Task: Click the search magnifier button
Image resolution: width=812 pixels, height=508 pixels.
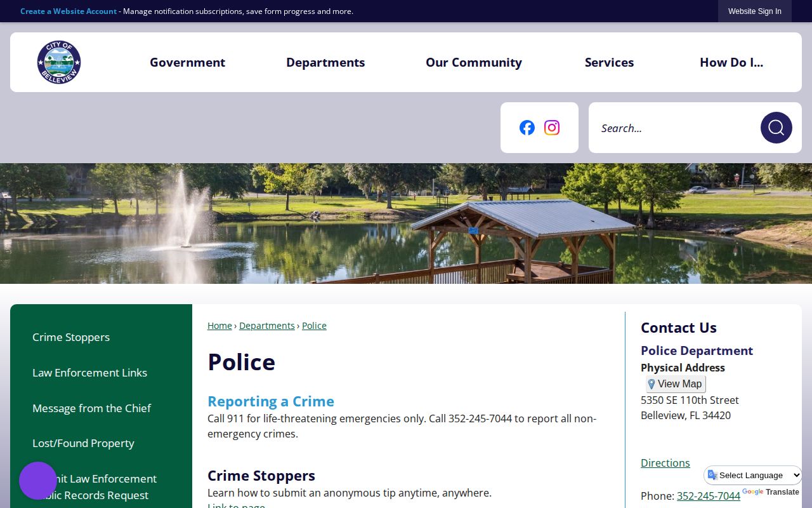Action: tap(776, 128)
